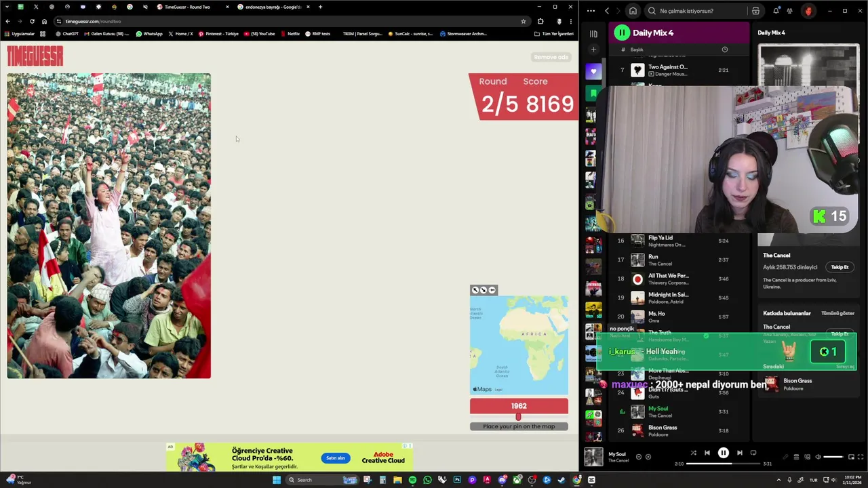This screenshot has width=868, height=488.
Task: Play track Flip Ya Lid
Action: [678, 241]
